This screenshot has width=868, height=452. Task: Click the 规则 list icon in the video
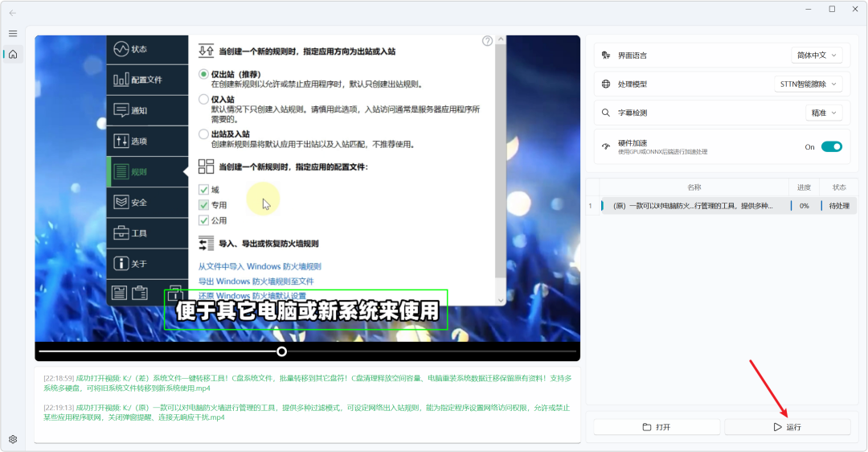[x=121, y=172]
